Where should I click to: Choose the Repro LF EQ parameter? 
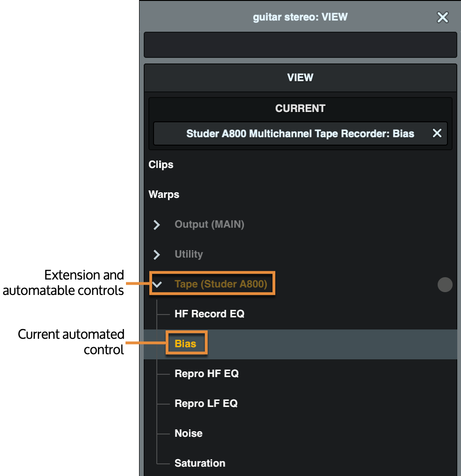click(206, 404)
